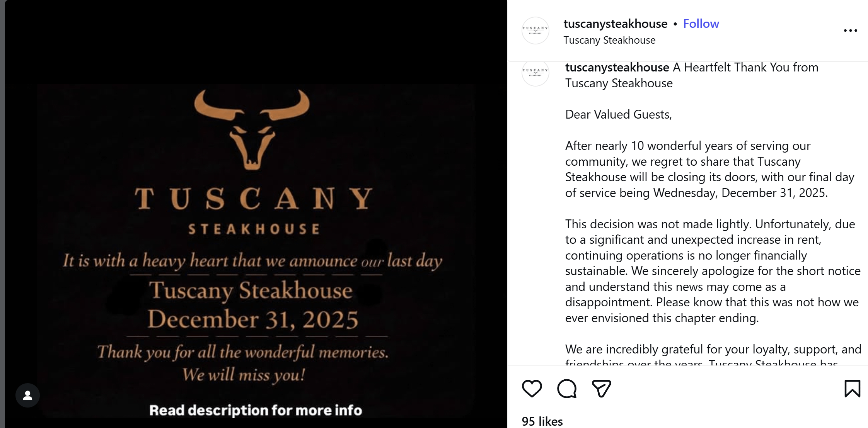Open the Tuscany Steakhouse location link
The image size is (868, 428).
[609, 40]
